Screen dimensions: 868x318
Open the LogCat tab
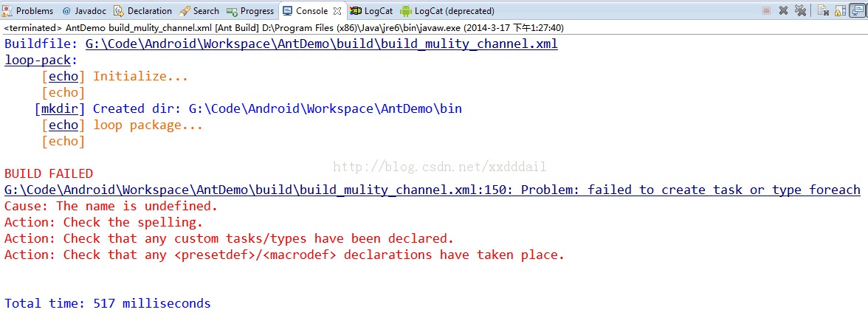372,10
